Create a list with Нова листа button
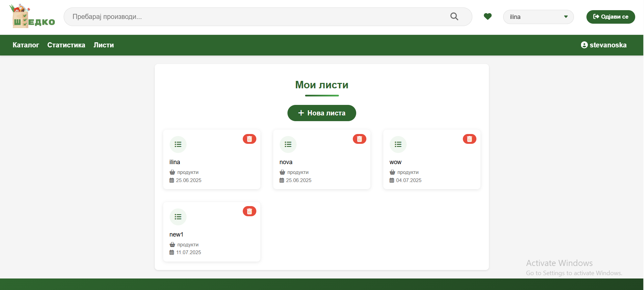 (322, 113)
